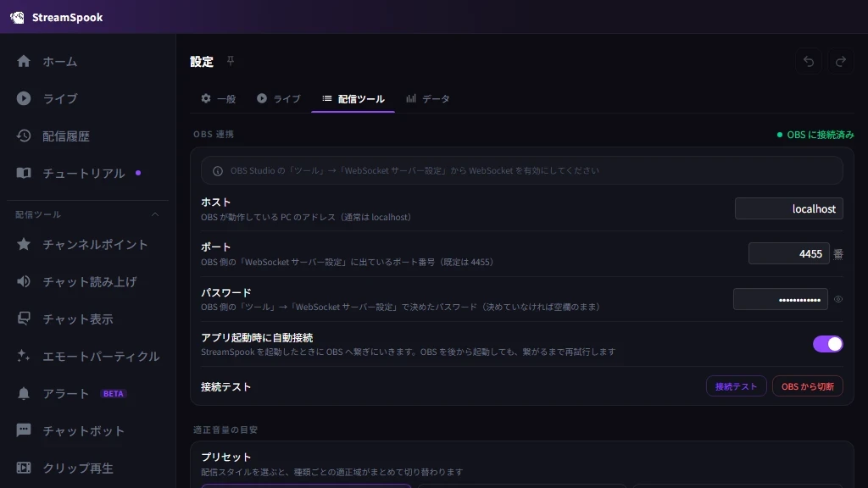Click the bell icon for アラート

23,393
